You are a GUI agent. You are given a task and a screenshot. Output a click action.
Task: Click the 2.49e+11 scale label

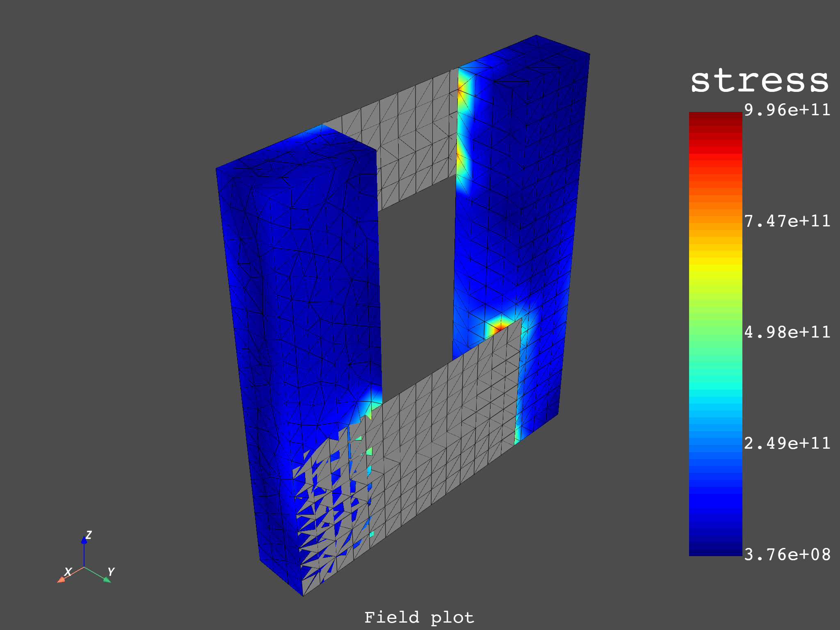coord(787,443)
